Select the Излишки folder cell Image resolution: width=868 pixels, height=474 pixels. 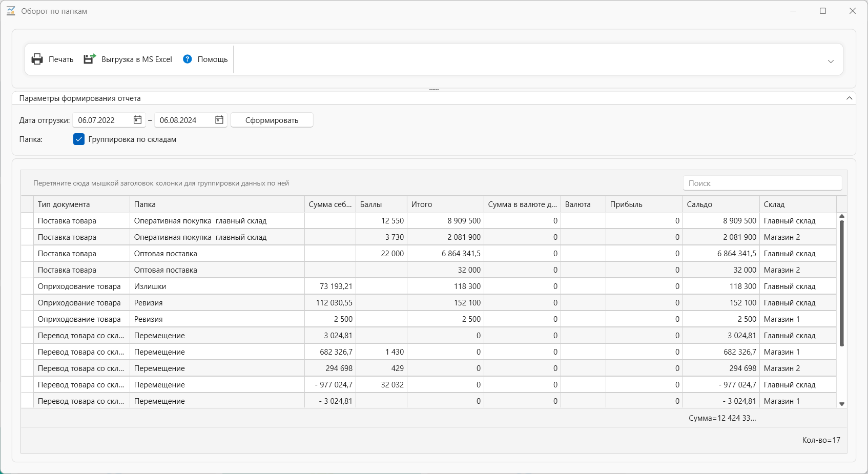(x=217, y=286)
